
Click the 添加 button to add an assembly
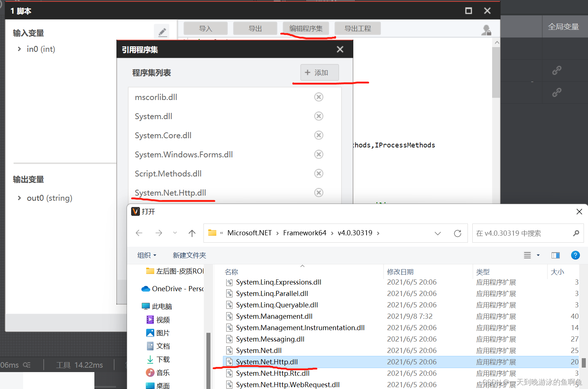tap(319, 72)
